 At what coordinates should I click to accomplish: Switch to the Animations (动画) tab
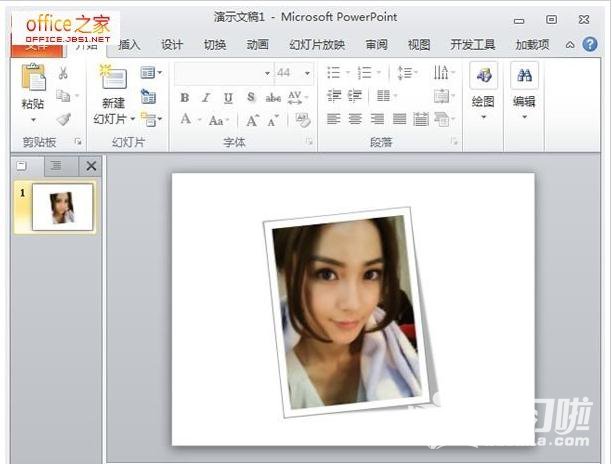(257, 45)
